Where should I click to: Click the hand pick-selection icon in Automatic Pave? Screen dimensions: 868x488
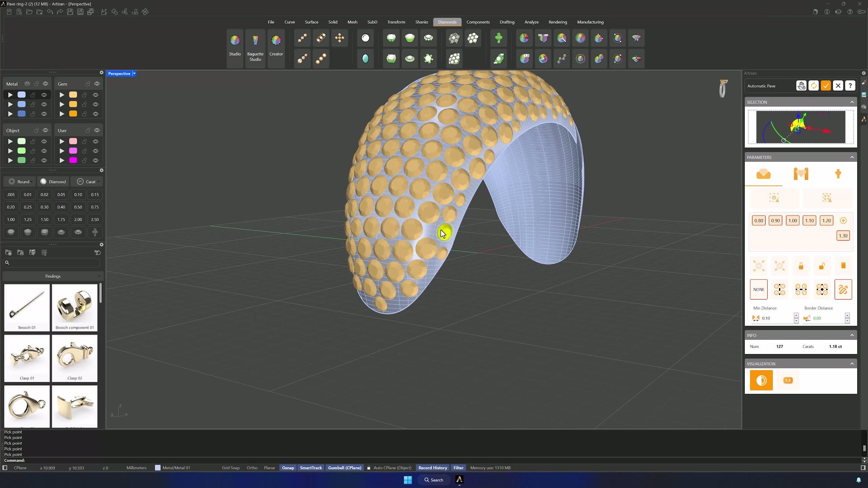click(x=801, y=86)
